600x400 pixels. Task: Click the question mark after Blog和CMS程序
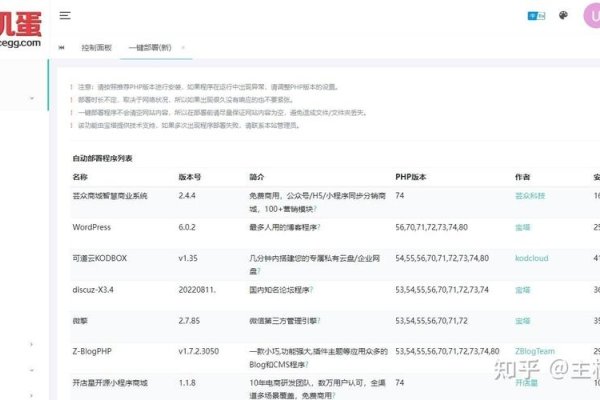click(307, 365)
